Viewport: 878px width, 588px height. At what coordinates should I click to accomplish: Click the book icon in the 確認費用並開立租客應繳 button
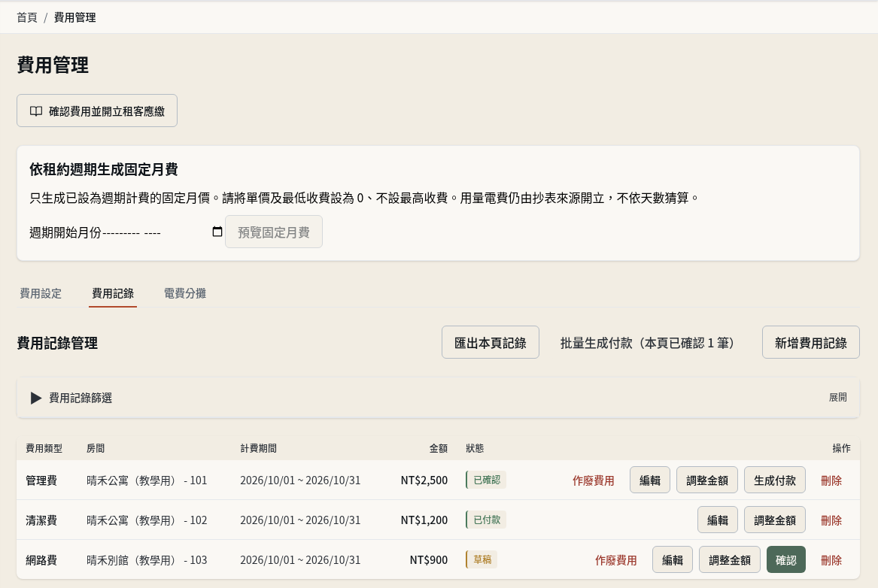(x=36, y=111)
